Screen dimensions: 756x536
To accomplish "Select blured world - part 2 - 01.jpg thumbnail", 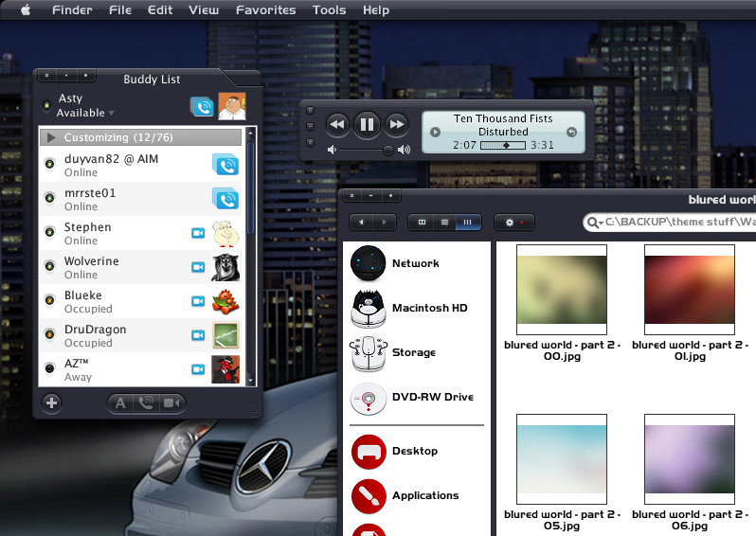I will point(690,290).
